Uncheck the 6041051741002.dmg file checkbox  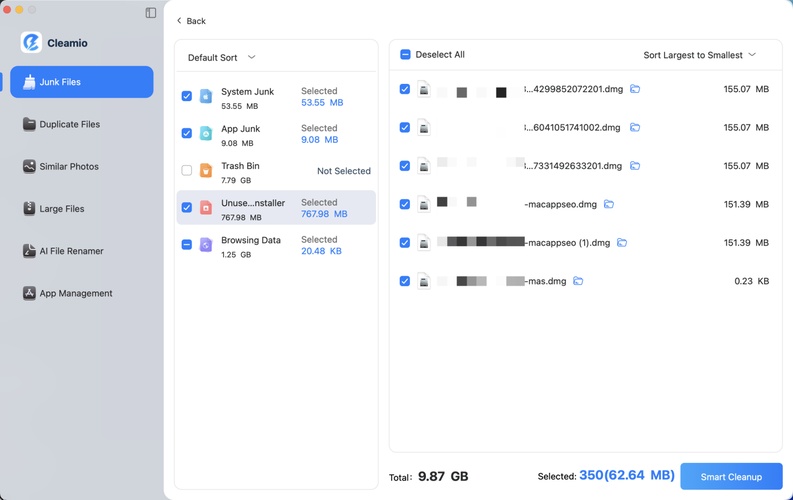[405, 127]
